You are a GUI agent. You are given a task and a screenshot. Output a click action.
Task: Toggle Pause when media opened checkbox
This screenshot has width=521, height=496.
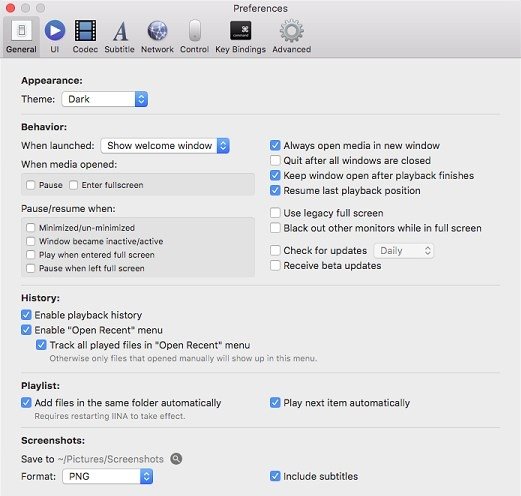click(x=31, y=185)
